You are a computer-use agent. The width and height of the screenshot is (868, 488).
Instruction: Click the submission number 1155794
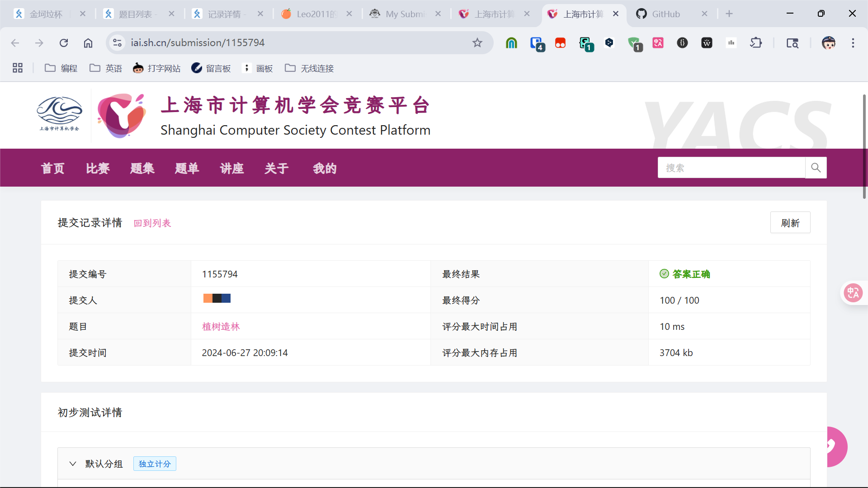pyautogui.click(x=220, y=274)
